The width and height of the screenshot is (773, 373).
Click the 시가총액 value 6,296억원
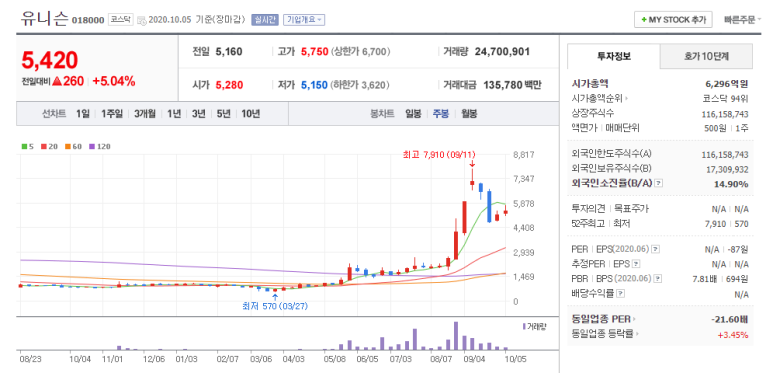[727, 83]
